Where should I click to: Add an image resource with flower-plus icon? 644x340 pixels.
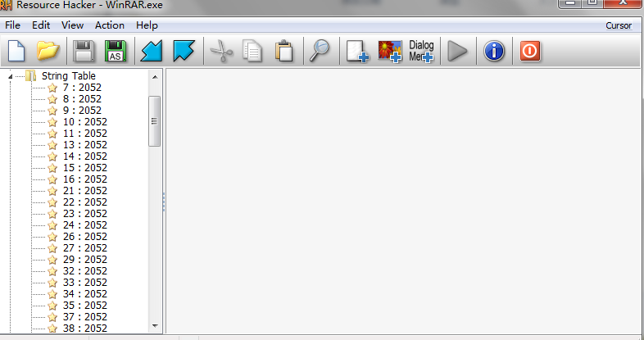(390, 52)
